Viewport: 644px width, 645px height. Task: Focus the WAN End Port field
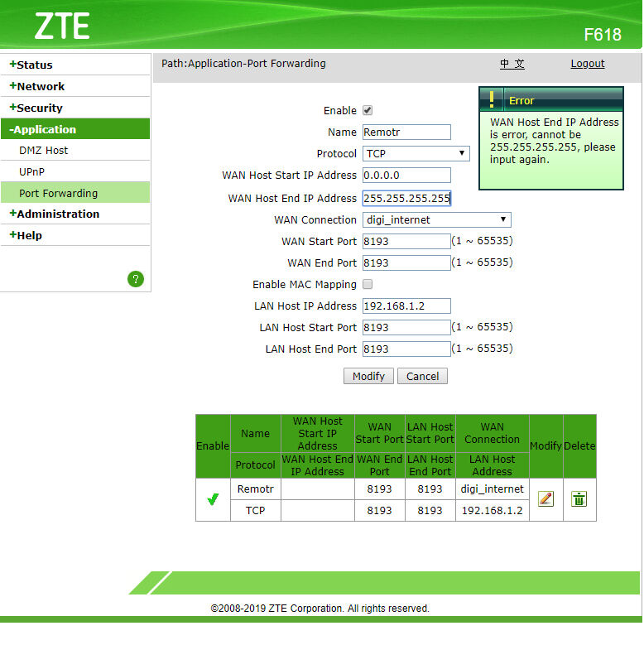pos(406,262)
